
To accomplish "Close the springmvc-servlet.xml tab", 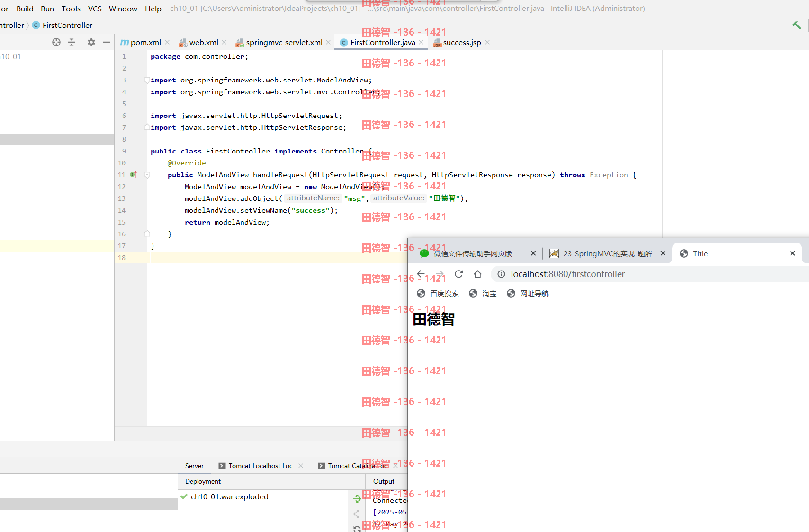I will (x=328, y=42).
